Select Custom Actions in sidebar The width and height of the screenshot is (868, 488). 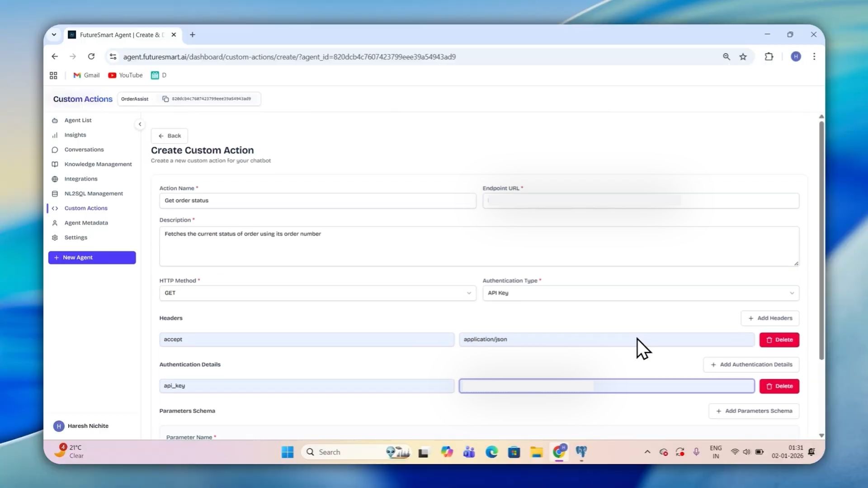[x=86, y=208]
